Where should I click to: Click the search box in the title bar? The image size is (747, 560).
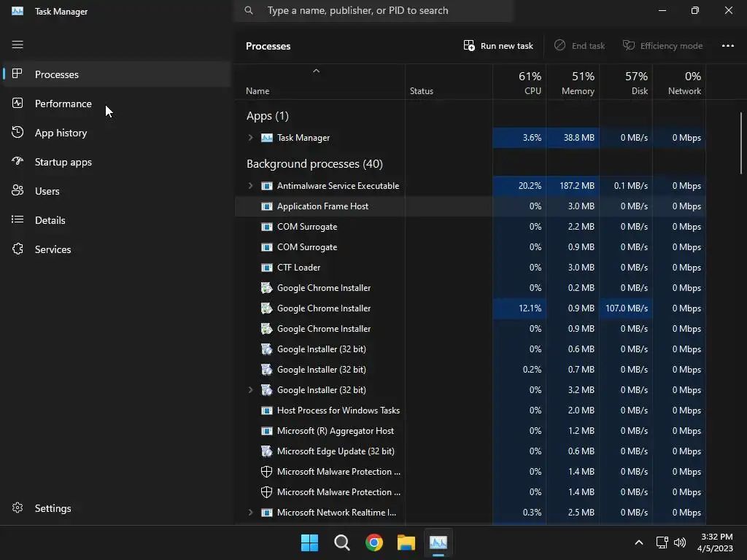tap(374, 10)
